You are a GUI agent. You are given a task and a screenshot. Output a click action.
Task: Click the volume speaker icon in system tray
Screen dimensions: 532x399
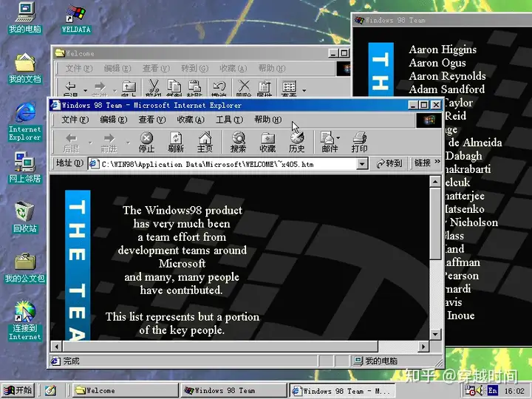pos(480,391)
